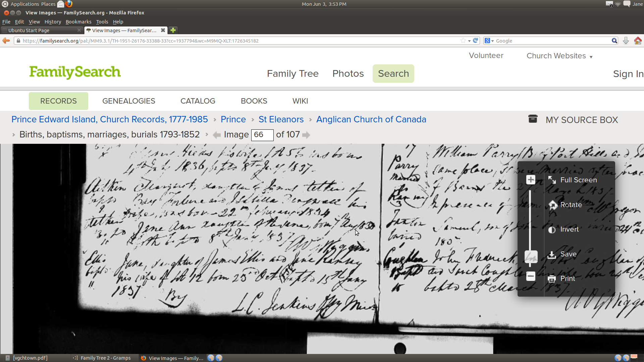
Task: Open Google search engine dropdown
Action: pyautogui.click(x=492, y=41)
